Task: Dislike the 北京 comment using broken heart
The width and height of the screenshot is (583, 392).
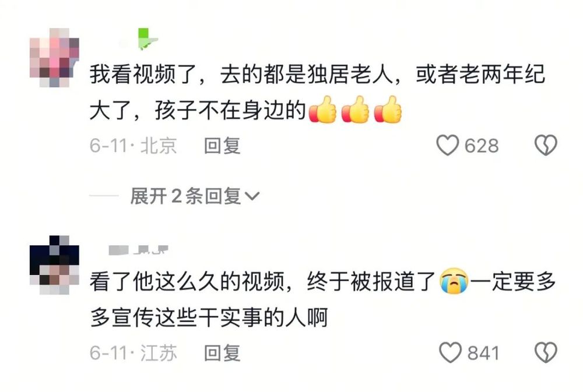Action: 546,145
